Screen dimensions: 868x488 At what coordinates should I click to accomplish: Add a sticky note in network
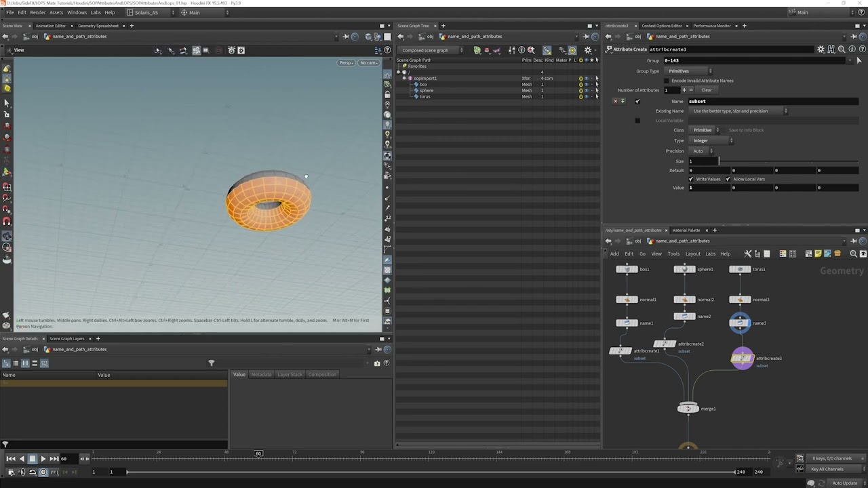818,254
